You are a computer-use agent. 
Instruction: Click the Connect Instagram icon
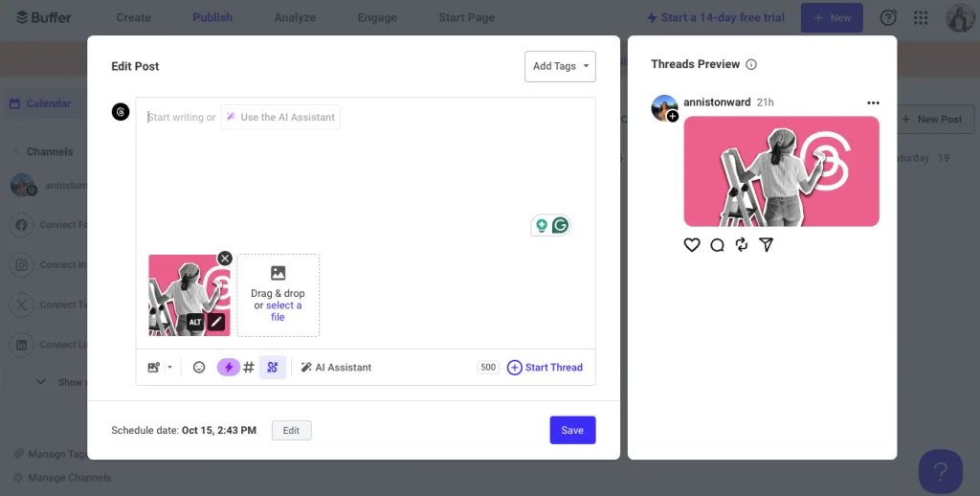21,264
